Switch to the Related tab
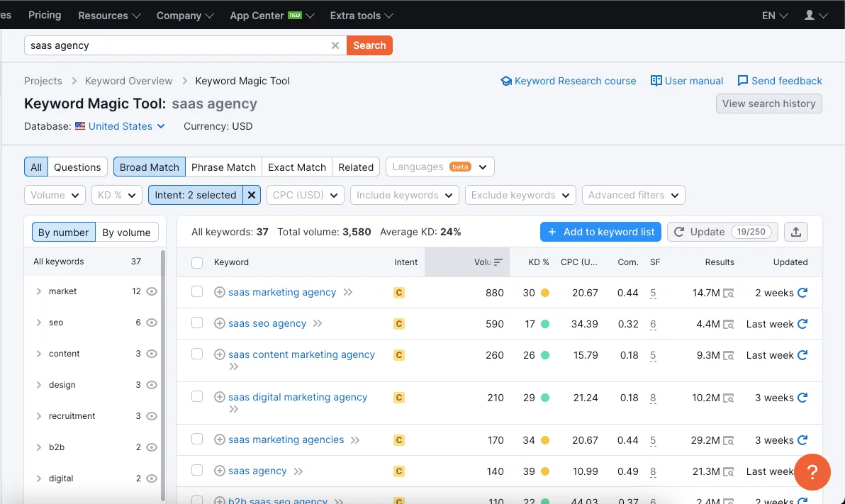 (356, 167)
